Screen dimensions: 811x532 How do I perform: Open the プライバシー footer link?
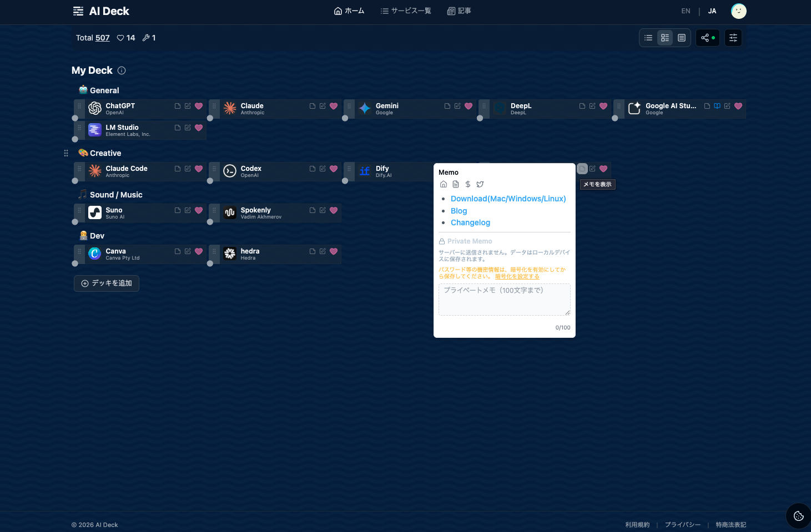(683, 525)
